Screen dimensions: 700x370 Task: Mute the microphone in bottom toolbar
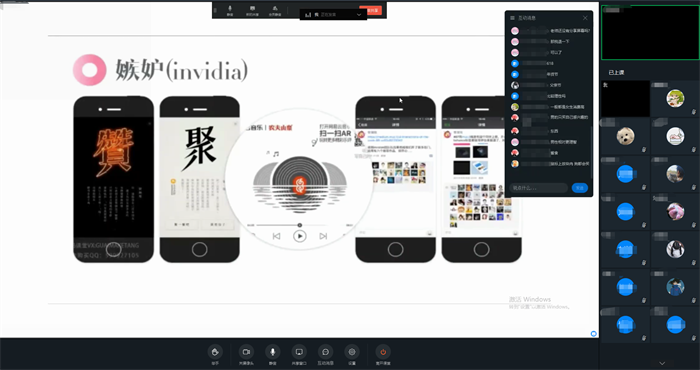[x=272, y=352]
